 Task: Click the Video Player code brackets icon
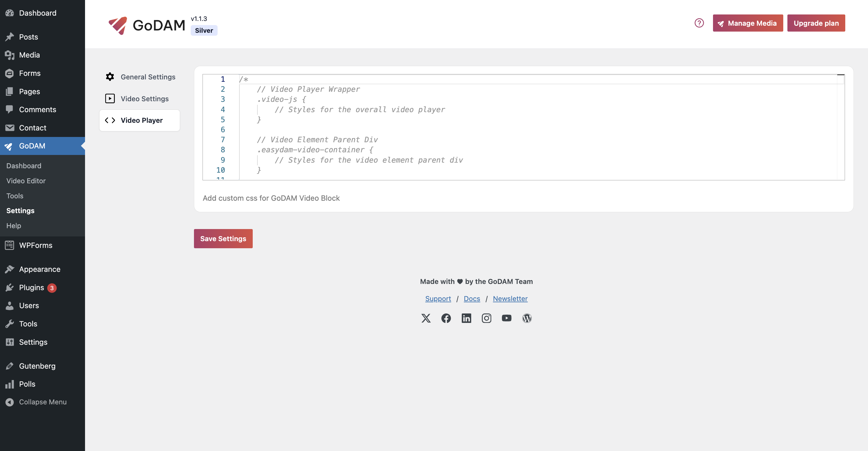pos(110,120)
